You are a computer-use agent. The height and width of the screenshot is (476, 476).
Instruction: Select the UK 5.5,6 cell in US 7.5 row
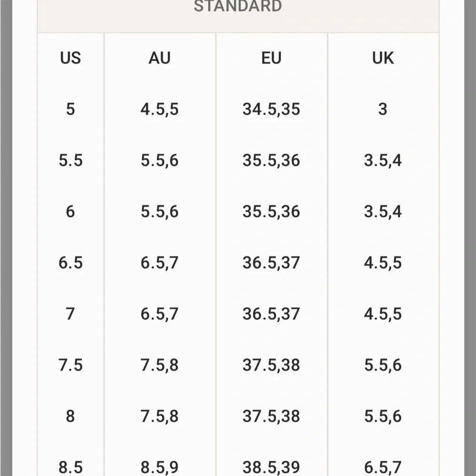tap(383, 365)
